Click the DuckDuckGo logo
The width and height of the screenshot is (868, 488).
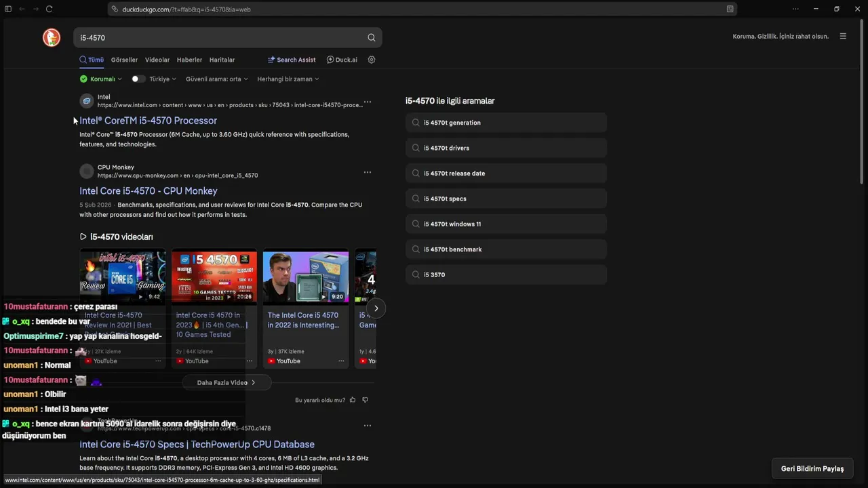tap(52, 38)
